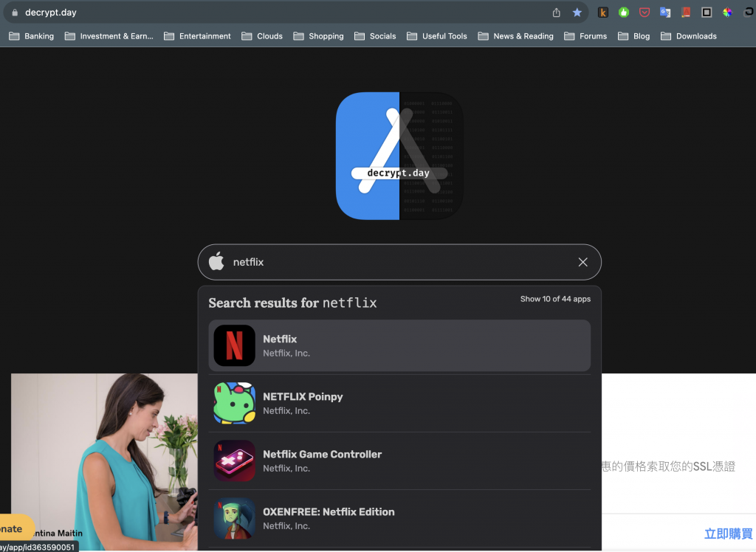The image size is (756, 552).
Task: Open the Banking bookmarks folder
Action: point(31,36)
